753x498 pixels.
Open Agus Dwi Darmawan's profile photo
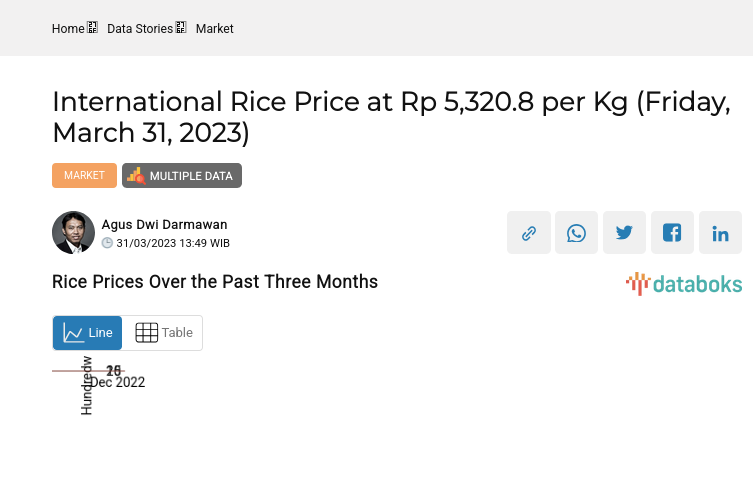tap(73, 233)
